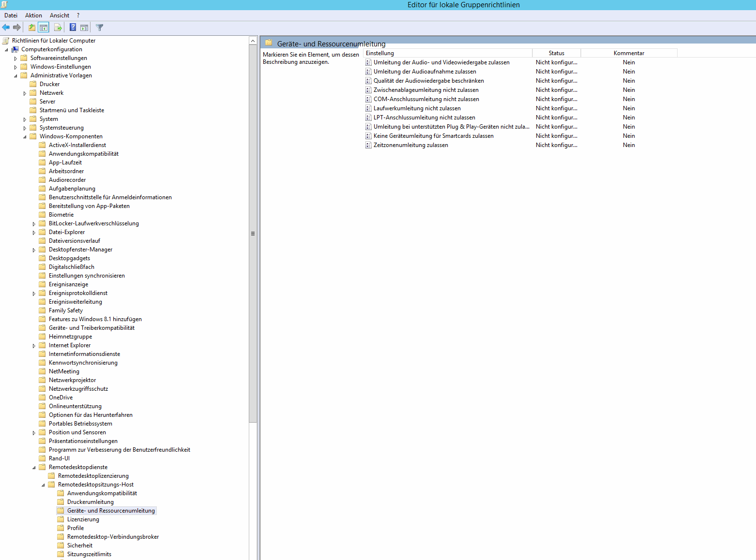Click the gray Forward arrow in toolbar
Viewport: 756px width, 560px height.
(17, 28)
